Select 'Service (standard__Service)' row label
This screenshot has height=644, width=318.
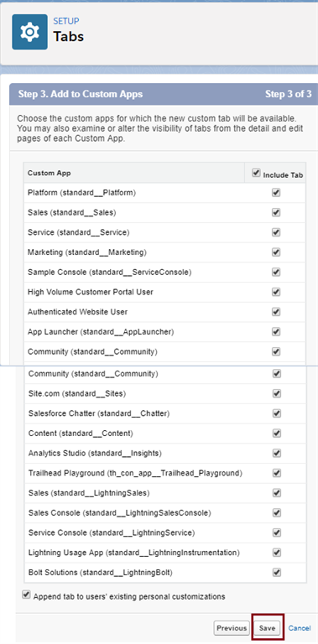(79, 232)
